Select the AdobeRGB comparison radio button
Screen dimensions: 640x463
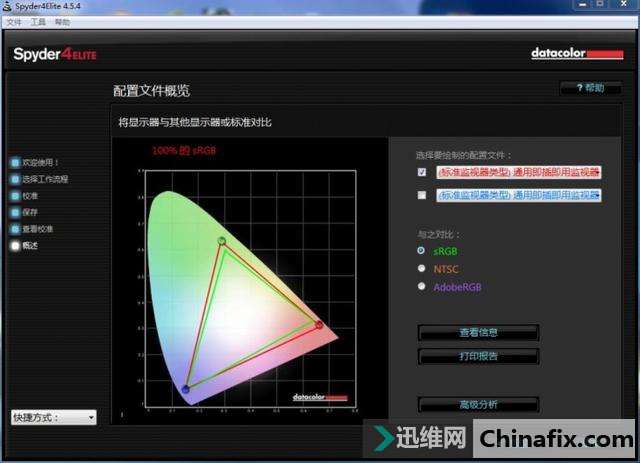[421, 286]
